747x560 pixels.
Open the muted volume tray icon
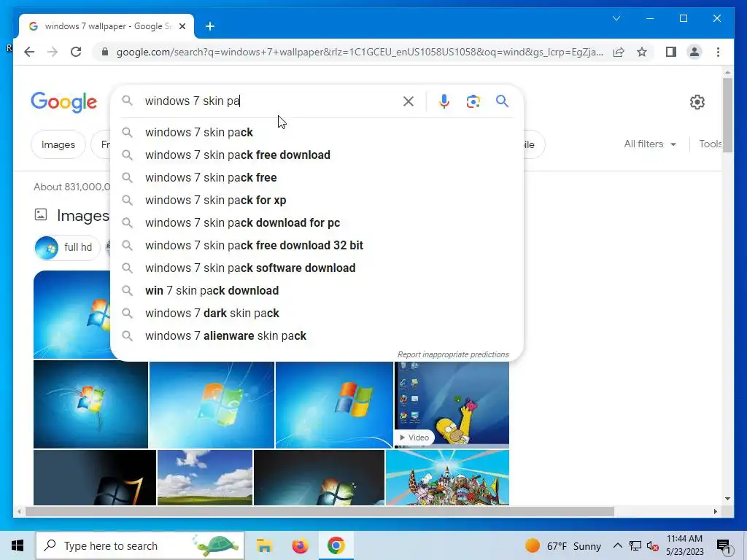tap(653, 545)
